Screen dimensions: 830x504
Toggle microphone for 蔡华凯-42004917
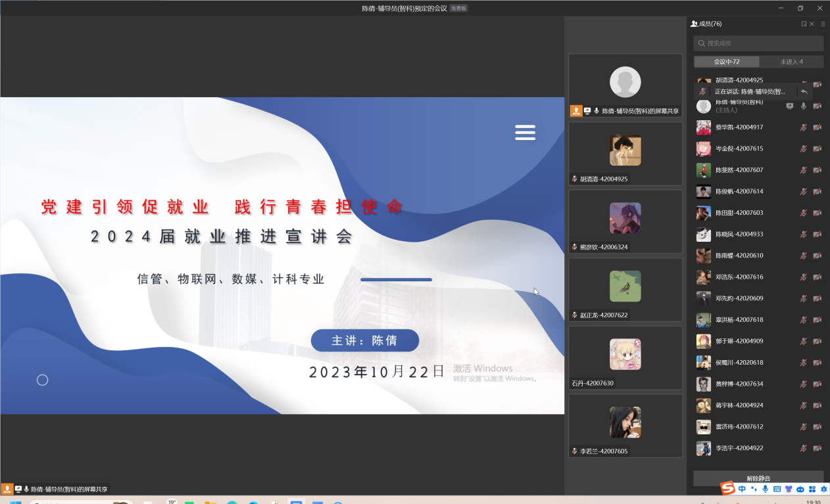pyautogui.click(x=803, y=127)
